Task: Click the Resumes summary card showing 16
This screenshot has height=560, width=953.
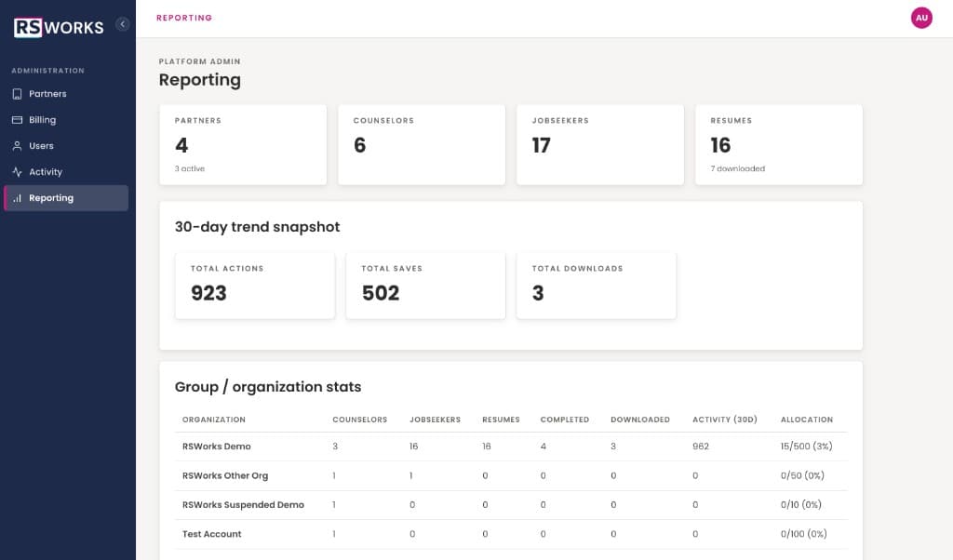Action: (x=779, y=144)
